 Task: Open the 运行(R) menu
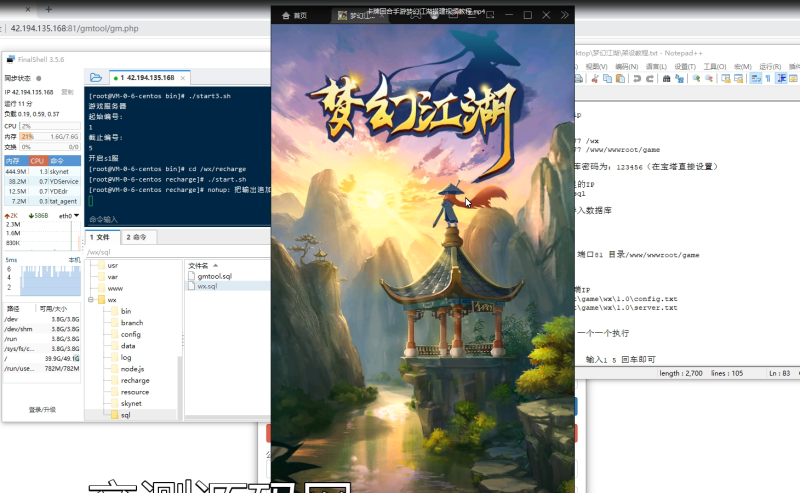(770, 66)
